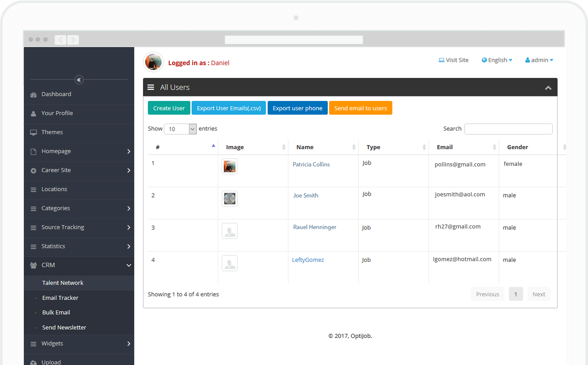588x365 pixels.
Task: Click the Locations list icon
Action: [x=33, y=190]
